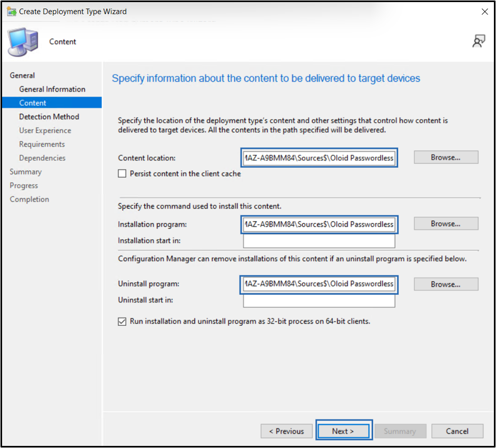Click the greyed-out Summary button
The width and height of the screenshot is (496, 448).
[x=400, y=431]
